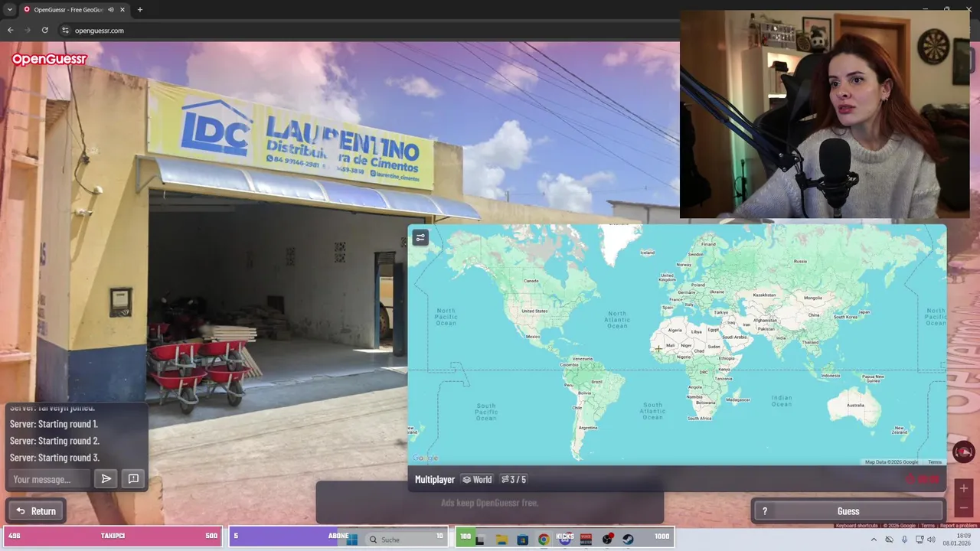Go back in browser history
This screenshot has height=551, width=980.
(x=10, y=30)
